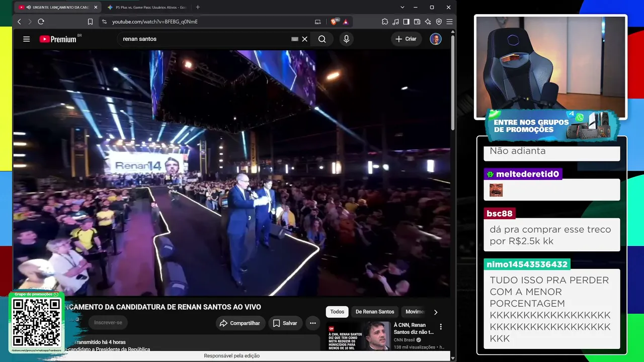This screenshot has height=362, width=644.
Task: Switch to PS Plus vs. Game Pass tab
Action: tap(147, 7)
